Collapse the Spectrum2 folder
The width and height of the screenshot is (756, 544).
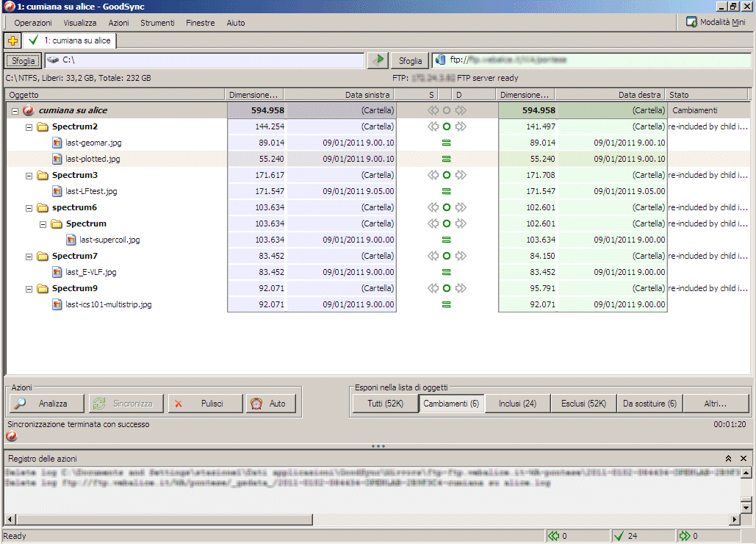[x=29, y=127]
